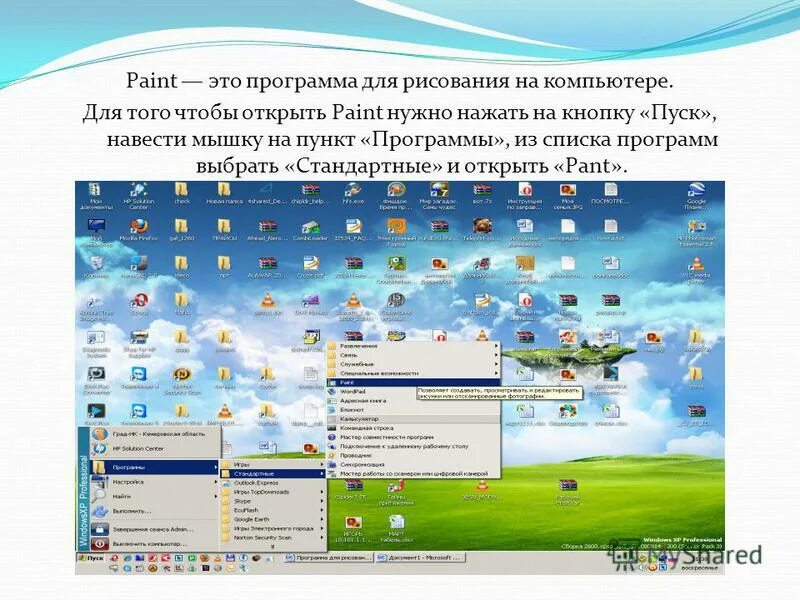Open Настройка in the Start menu
The width and height of the screenshot is (800, 600).
click(x=155, y=482)
